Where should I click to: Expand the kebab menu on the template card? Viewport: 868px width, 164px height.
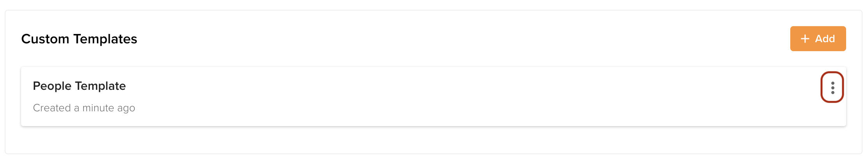coord(832,87)
